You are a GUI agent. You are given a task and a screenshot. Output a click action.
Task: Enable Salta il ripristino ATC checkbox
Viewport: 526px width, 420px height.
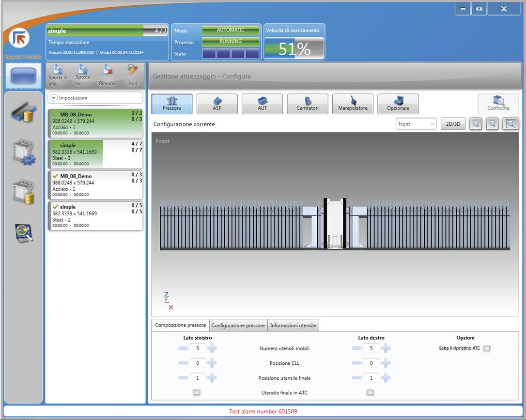[487, 348]
